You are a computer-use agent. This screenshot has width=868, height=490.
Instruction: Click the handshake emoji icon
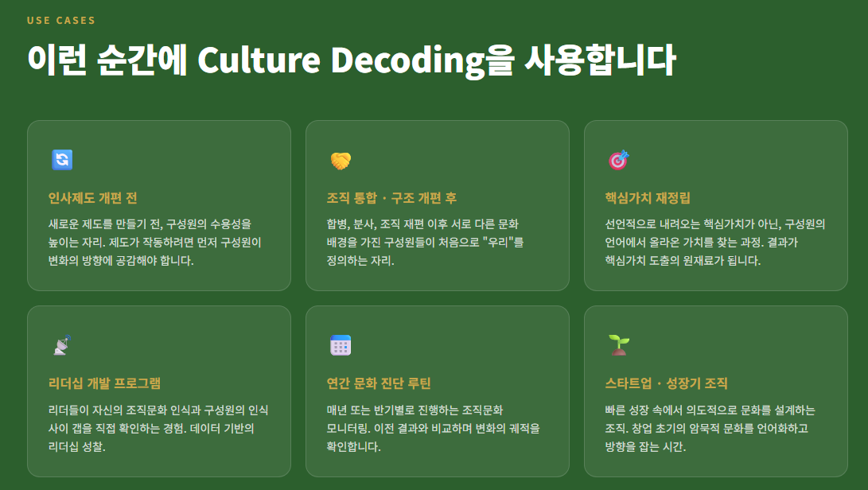(x=341, y=161)
